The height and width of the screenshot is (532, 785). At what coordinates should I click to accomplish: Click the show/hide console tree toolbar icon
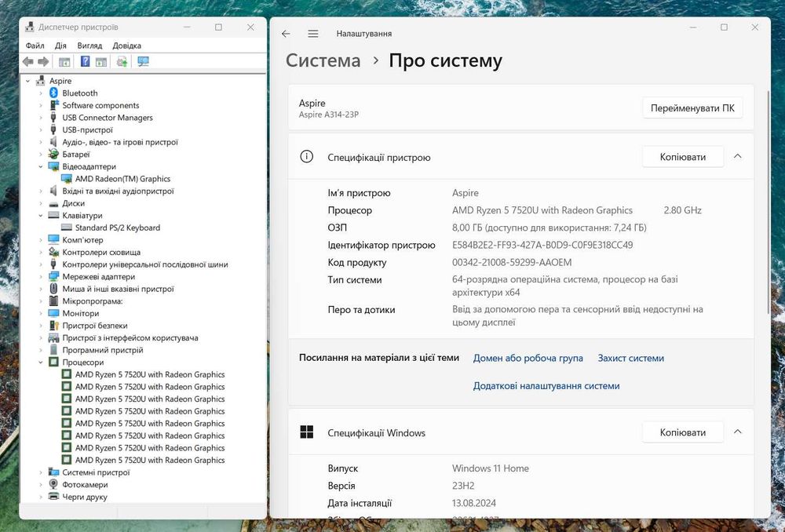coord(64,61)
